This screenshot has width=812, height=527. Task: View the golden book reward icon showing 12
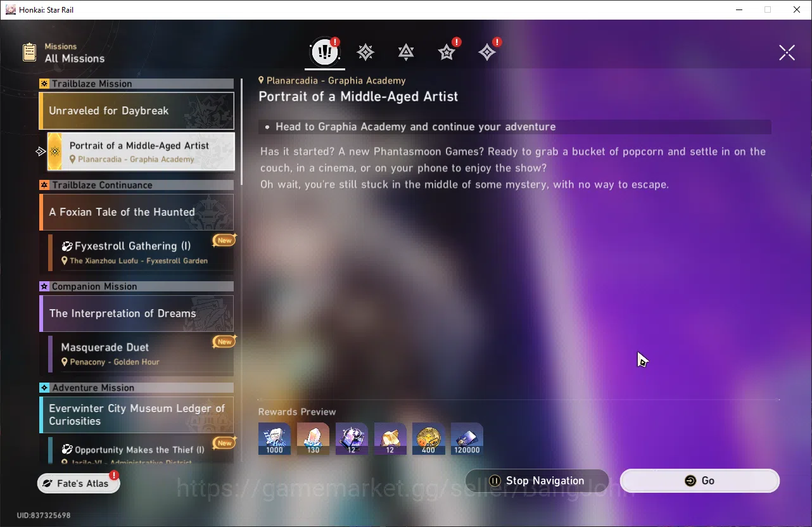[390, 438]
